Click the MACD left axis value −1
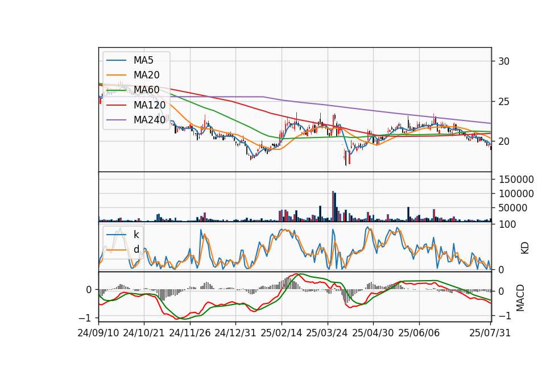The height and width of the screenshot is (392, 546). [85, 318]
